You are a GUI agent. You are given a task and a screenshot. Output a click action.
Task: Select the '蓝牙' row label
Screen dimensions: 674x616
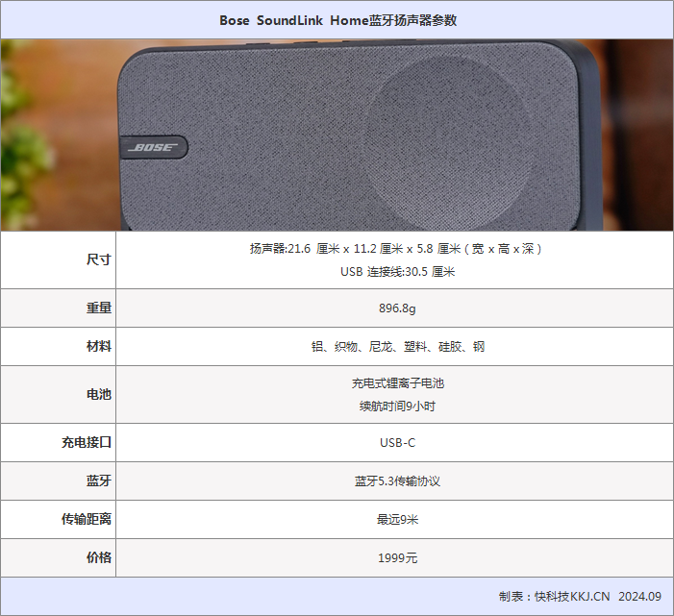[x=99, y=480]
